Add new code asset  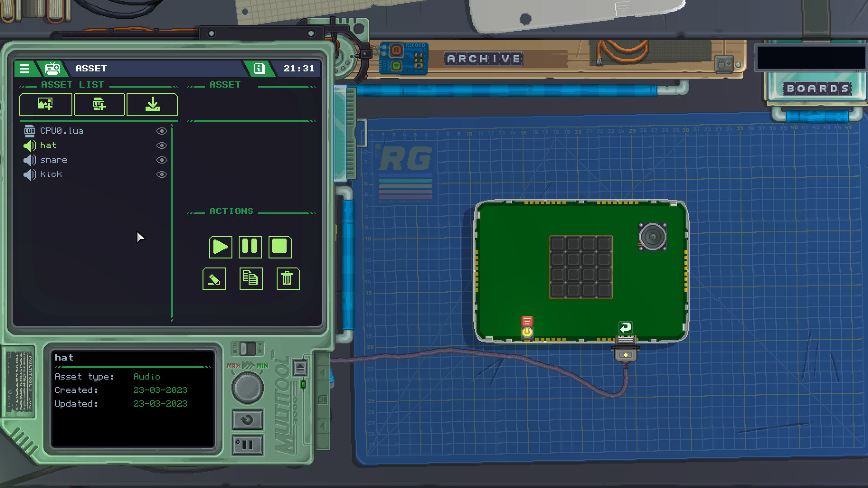tap(99, 105)
